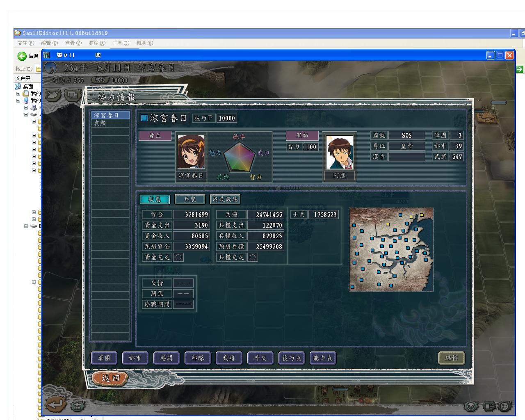This screenshot has height=420, width=525.
Task: Click the 君主 label
Action: click(x=155, y=136)
